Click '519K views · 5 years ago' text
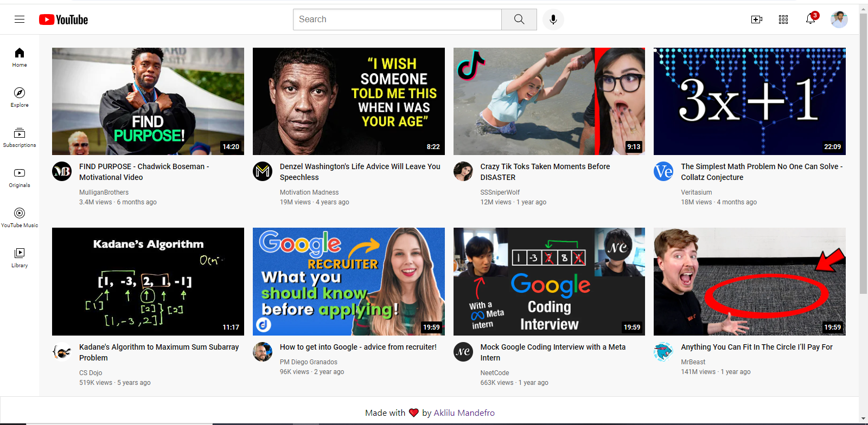Screen dimensions: 868x425 pyautogui.click(x=115, y=383)
